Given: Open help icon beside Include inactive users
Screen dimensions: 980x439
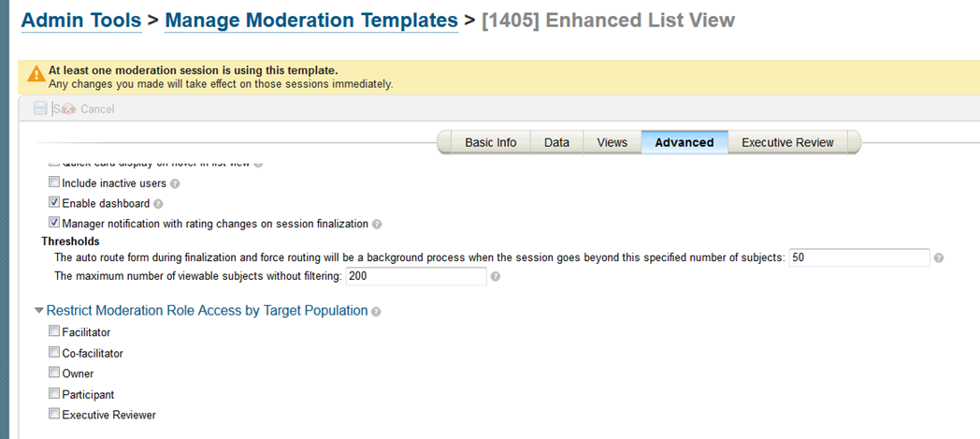Looking at the screenshot, I should point(175,184).
